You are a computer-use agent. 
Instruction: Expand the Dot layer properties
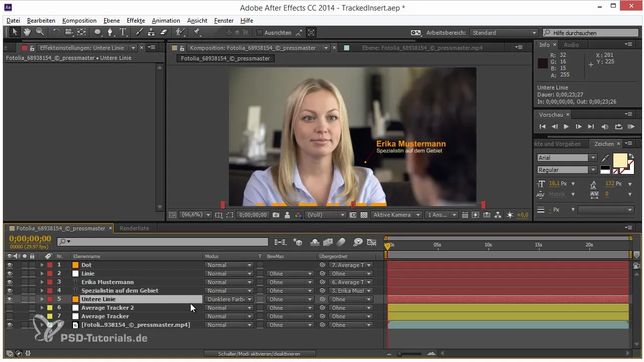click(x=42, y=265)
